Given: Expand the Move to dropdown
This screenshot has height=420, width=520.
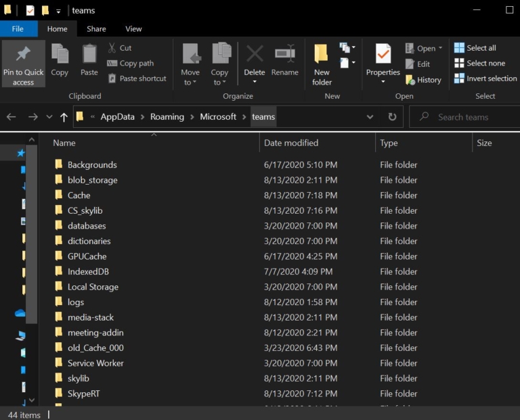Looking at the screenshot, I should [190, 83].
